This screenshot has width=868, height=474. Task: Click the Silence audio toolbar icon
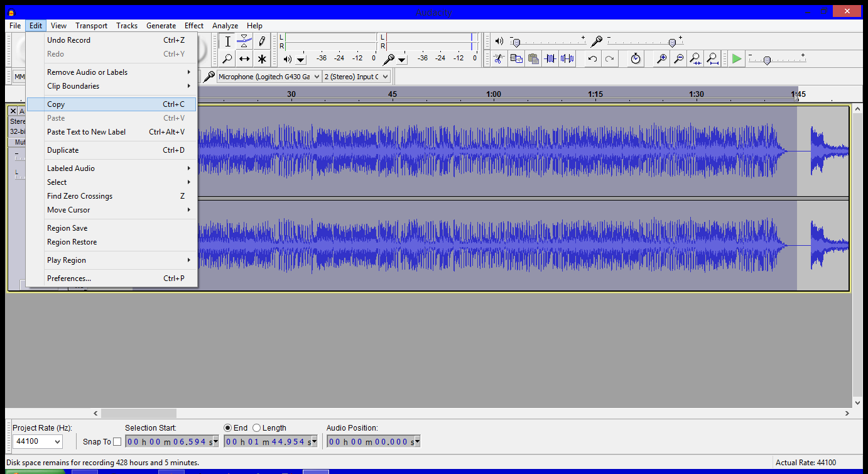567,58
